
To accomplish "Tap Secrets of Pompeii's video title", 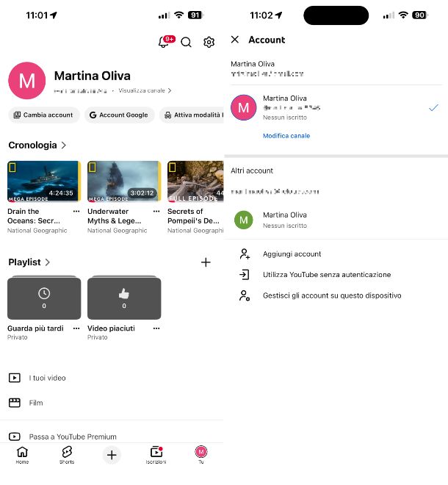I will coord(194,216).
